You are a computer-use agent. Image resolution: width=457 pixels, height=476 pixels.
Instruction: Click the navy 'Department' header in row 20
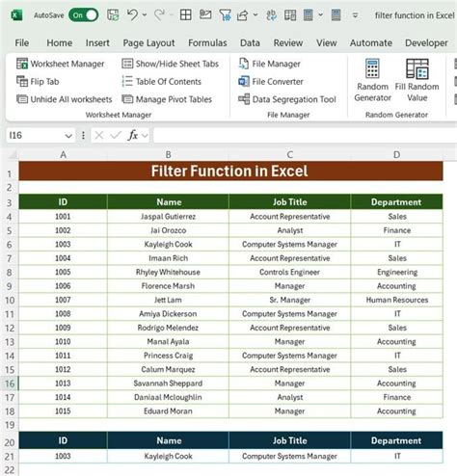(x=396, y=440)
